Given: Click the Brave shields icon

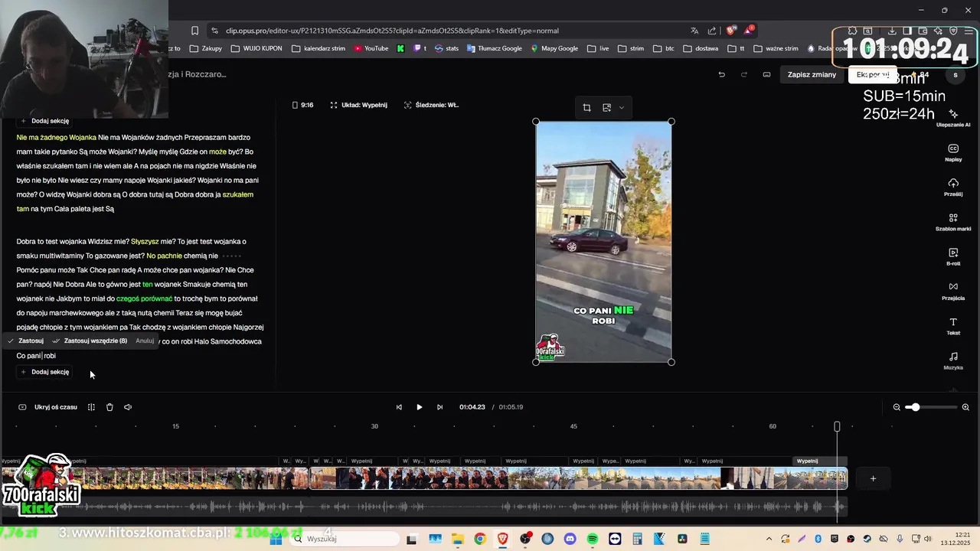Looking at the screenshot, I should [730, 31].
